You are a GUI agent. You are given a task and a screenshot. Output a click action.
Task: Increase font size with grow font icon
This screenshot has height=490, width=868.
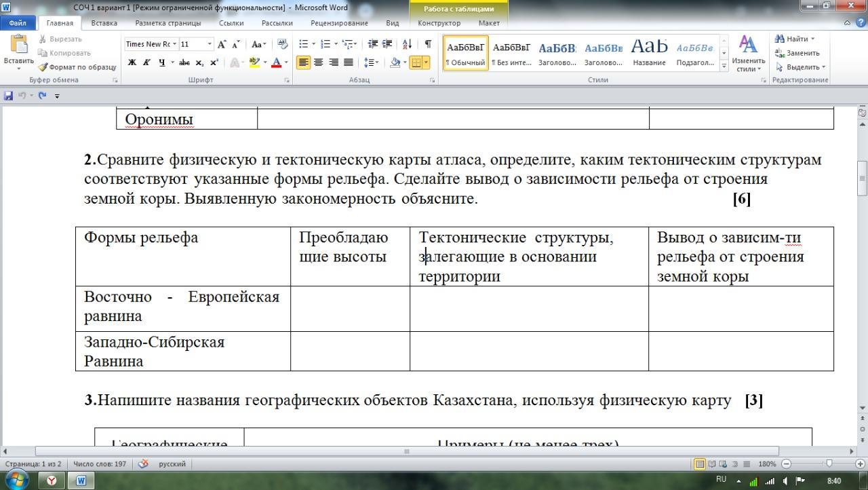222,44
